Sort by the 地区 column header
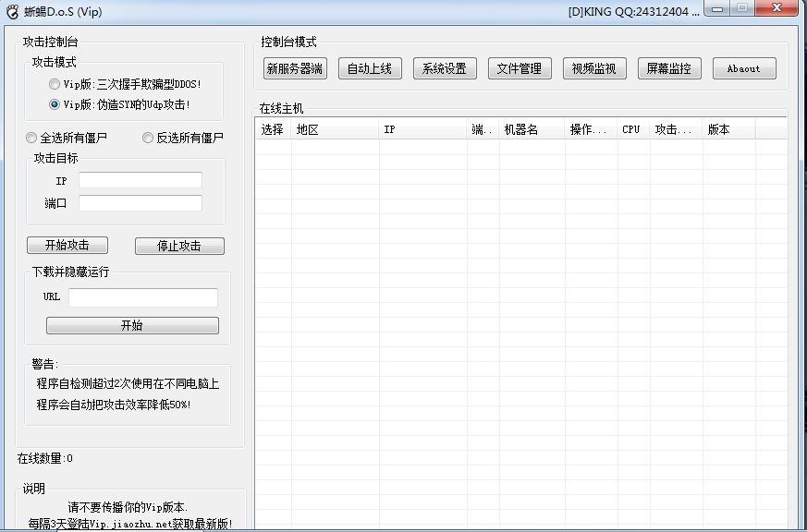The height and width of the screenshot is (532, 807). point(335,129)
